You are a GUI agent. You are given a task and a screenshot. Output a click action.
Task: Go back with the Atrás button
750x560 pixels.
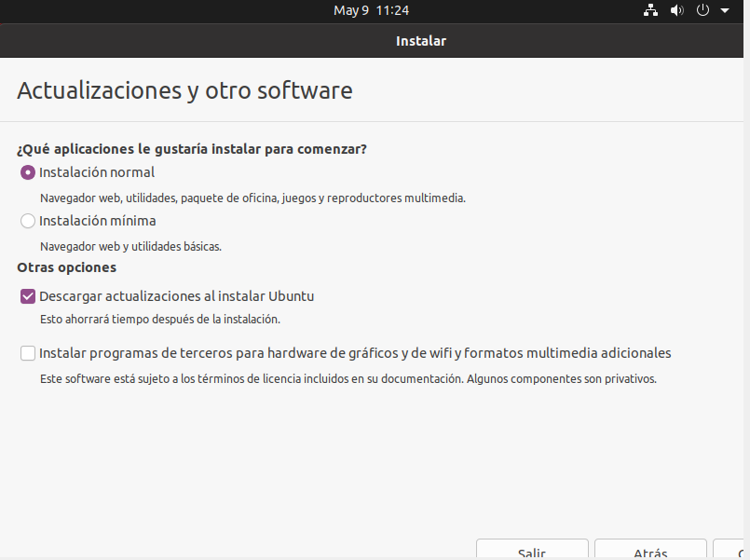pos(649,550)
